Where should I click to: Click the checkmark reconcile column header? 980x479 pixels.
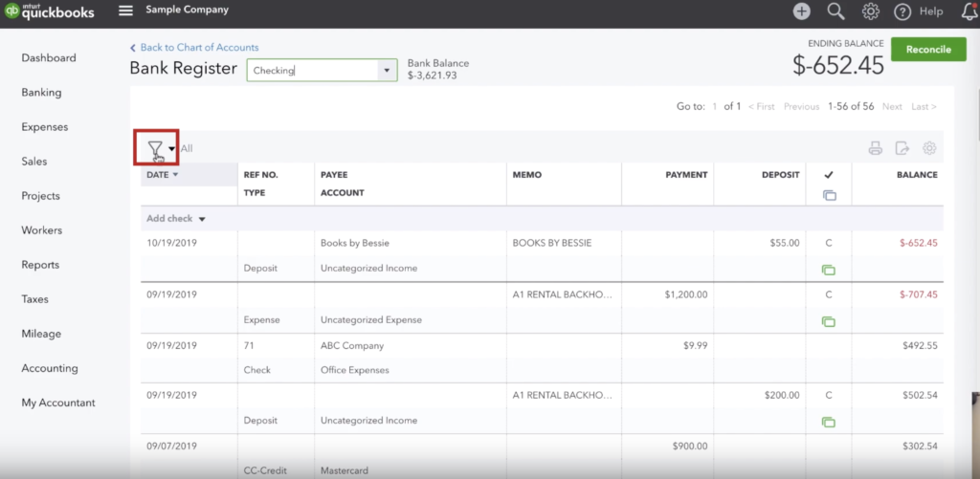[830, 175]
